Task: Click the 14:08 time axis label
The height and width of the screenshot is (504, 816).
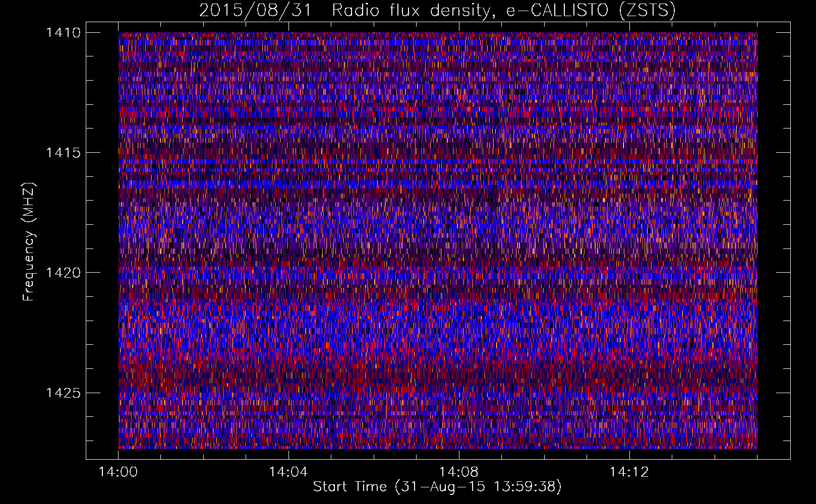Action: click(x=459, y=472)
